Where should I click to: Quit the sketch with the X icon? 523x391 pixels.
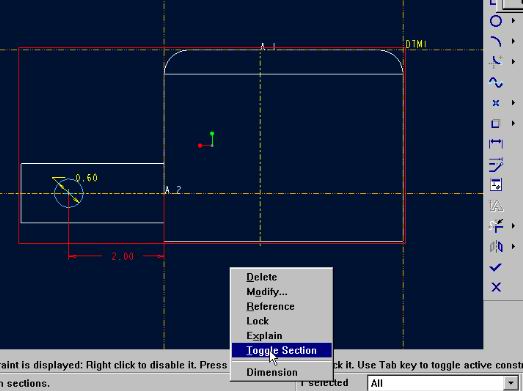(x=496, y=287)
